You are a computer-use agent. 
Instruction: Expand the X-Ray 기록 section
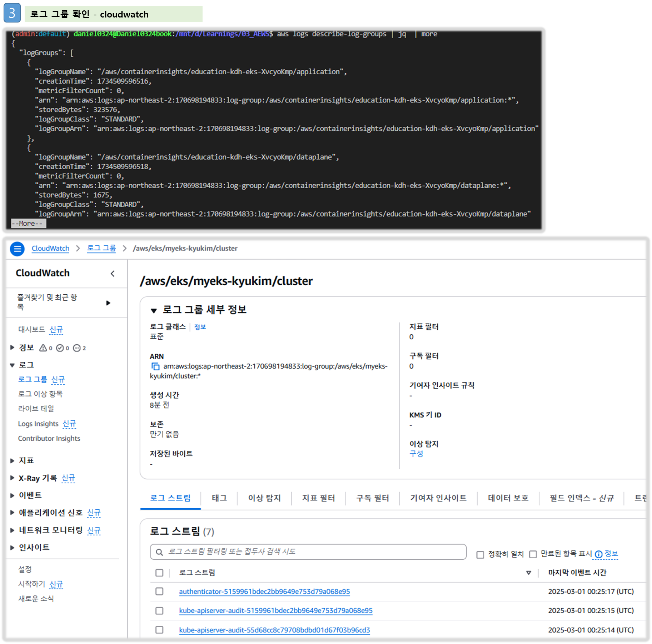coord(12,478)
